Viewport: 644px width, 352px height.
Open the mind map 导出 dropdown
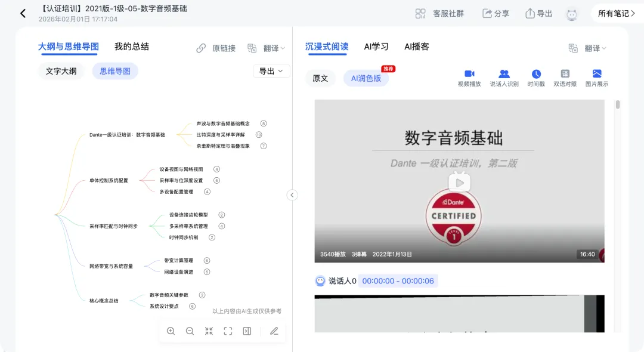[x=271, y=71]
